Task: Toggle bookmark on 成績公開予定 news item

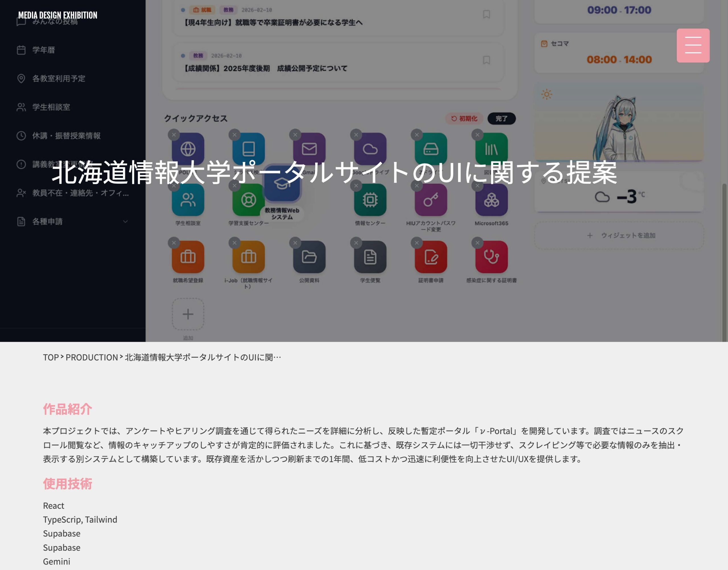Action: 486,60
